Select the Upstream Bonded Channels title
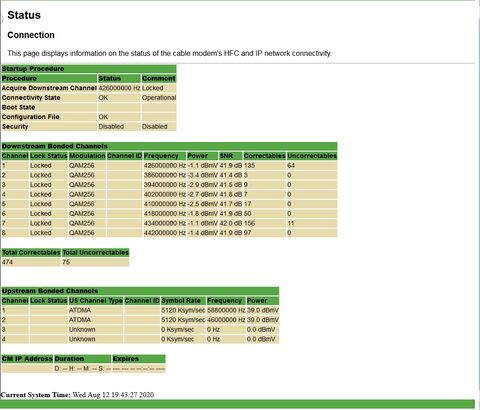 50,291
